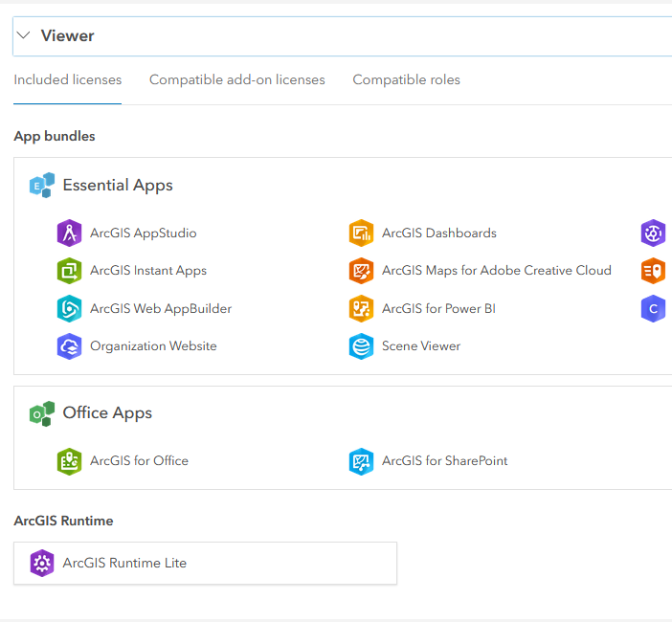The width and height of the screenshot is (672, 622).
Task: Click the Scene Viewer icon
Action: click(361, 346)
